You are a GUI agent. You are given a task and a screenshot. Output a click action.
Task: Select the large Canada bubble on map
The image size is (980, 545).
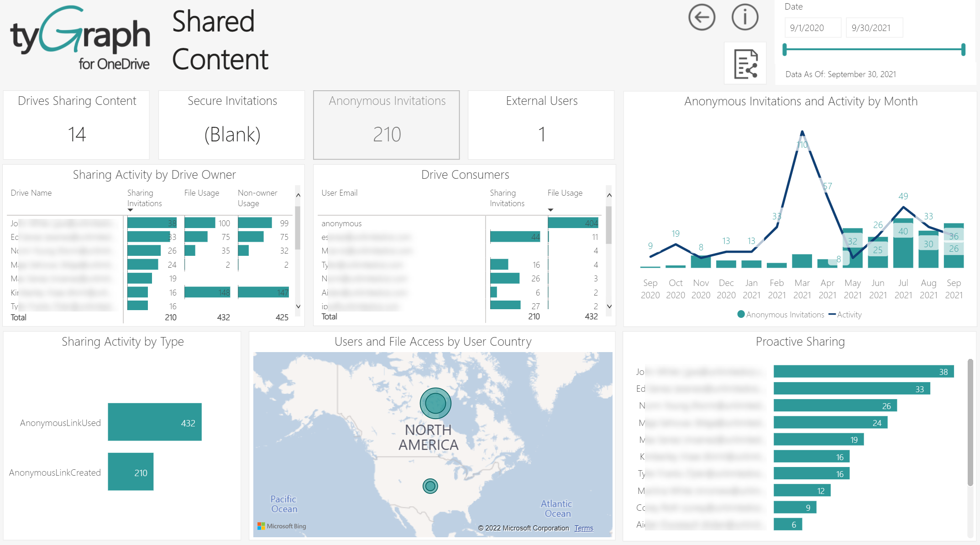[435, 403]
